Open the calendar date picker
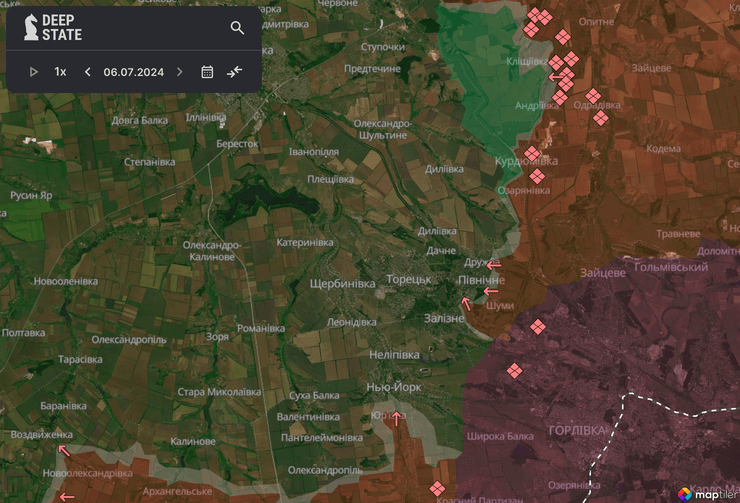 pos(207,72)
